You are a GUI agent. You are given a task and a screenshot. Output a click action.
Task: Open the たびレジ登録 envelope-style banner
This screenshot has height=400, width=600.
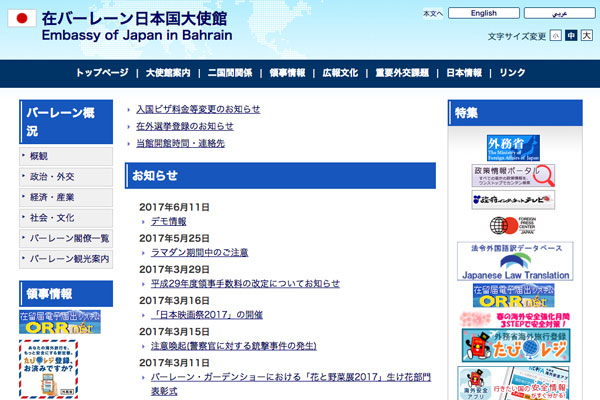pyautogui.click(x=49, y=369)
